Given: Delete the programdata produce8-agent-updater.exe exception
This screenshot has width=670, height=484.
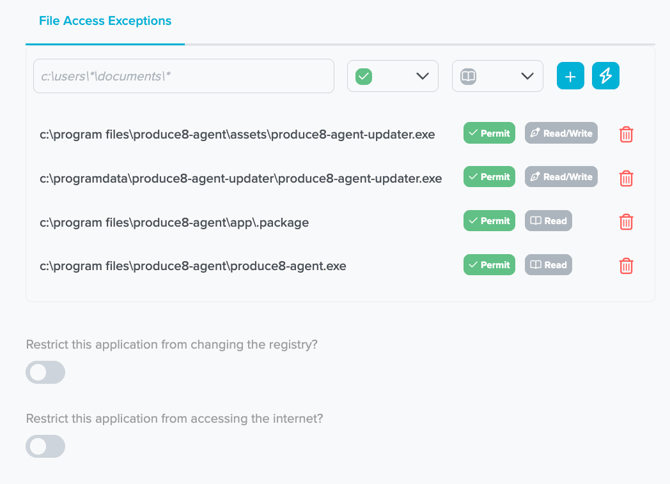Looking at the screenshot, I should point(626,178).
